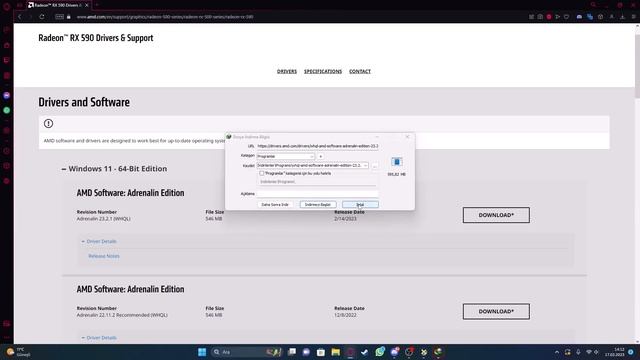640x360 pixels.
Task: Click the browse ellipsis button beside save path
Action: [375, 166]
